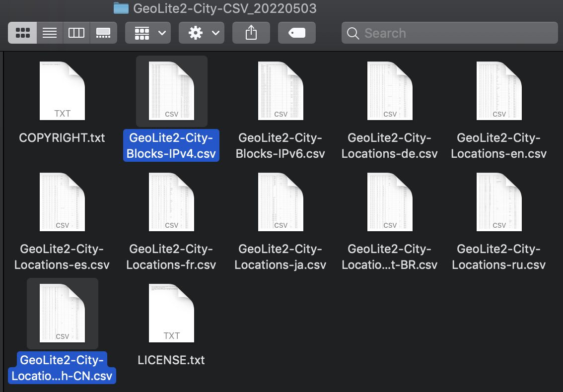The width and height of the screenshot is (563, 392).
Task: Switch to column view mode
Action: (x=76, y=33)
